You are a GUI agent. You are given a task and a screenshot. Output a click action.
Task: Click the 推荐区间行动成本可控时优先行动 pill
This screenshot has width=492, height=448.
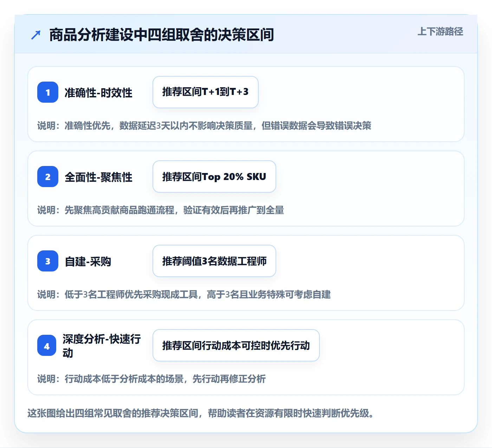[x=236, y=345]
